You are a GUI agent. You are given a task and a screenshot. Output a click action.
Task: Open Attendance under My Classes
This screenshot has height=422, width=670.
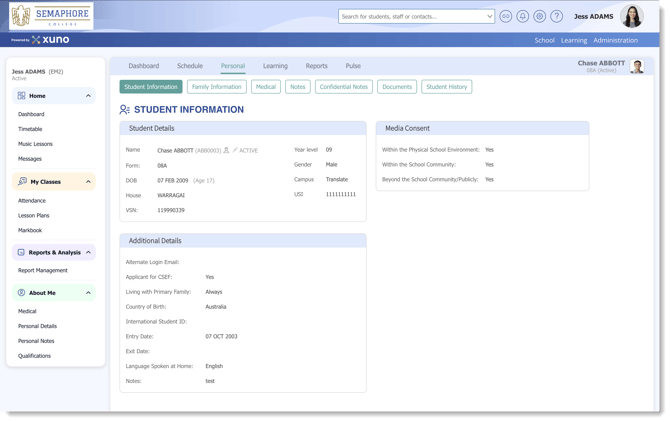tap(32, 201)
